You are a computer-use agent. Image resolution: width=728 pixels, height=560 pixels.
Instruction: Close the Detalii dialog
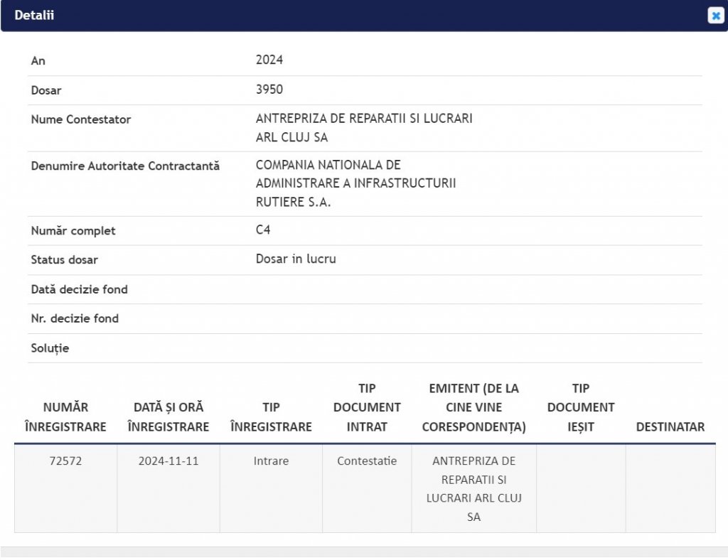715,16
